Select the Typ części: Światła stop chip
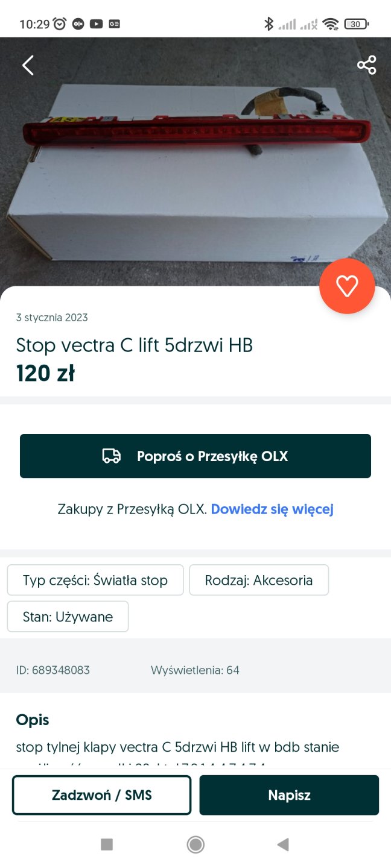The width and height of the screenshot is (391, 868). (x=95, y=580)
